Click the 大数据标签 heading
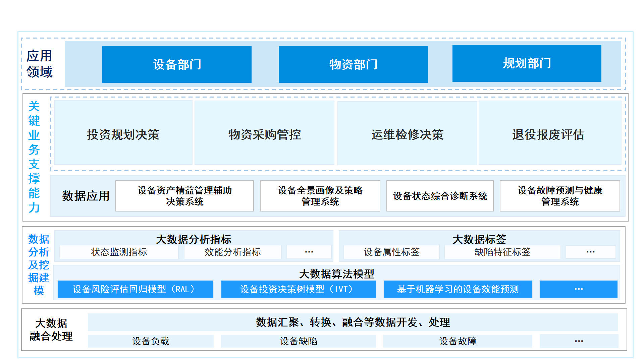This screenshot has height=362, width=644. click(x=479, y=239)
